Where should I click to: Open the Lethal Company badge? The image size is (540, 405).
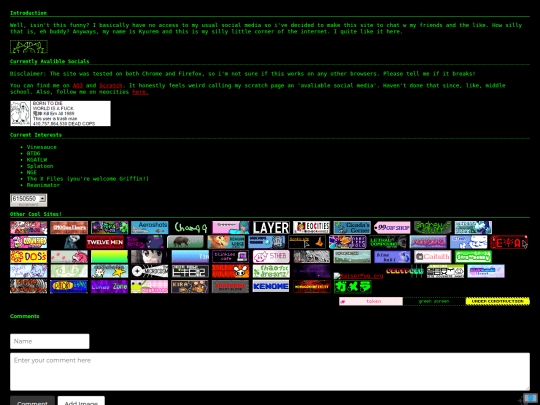[x=388, y=242]
